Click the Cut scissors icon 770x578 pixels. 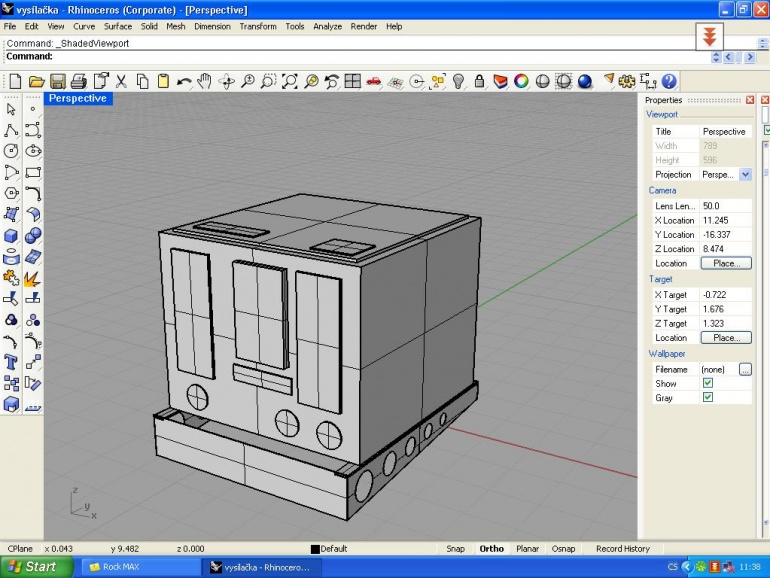click(x=121, y=81)
